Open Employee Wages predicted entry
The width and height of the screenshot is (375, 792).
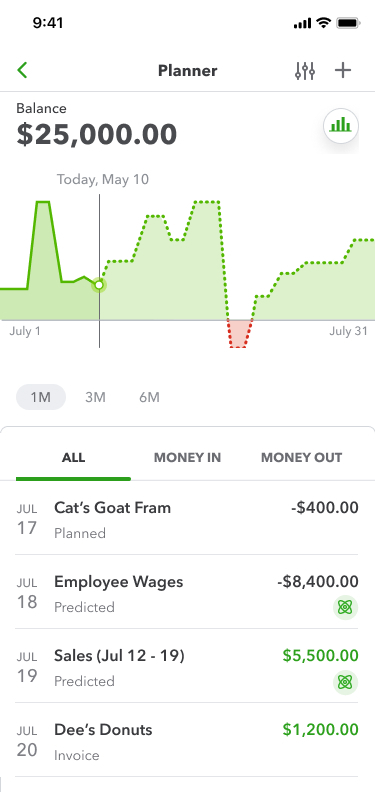click(187, 592)
